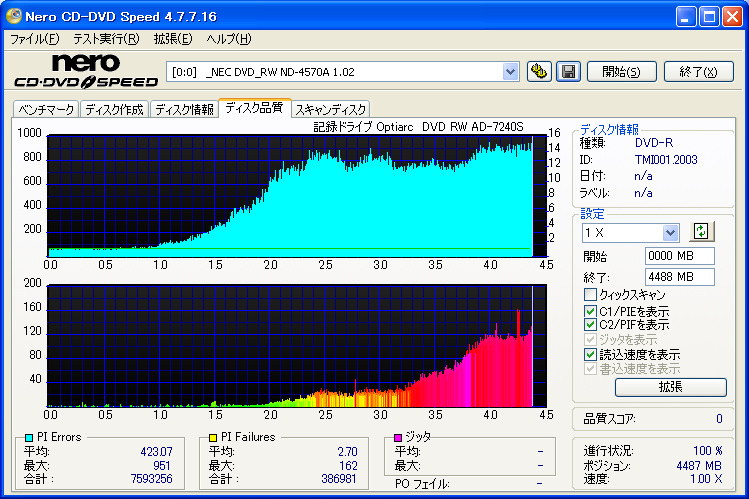Screen dimensions: 749x499
Task: Click the 記録ドライブ Optiarc DVD RW AD-7240S label
Action: click(x=418, y=127)
